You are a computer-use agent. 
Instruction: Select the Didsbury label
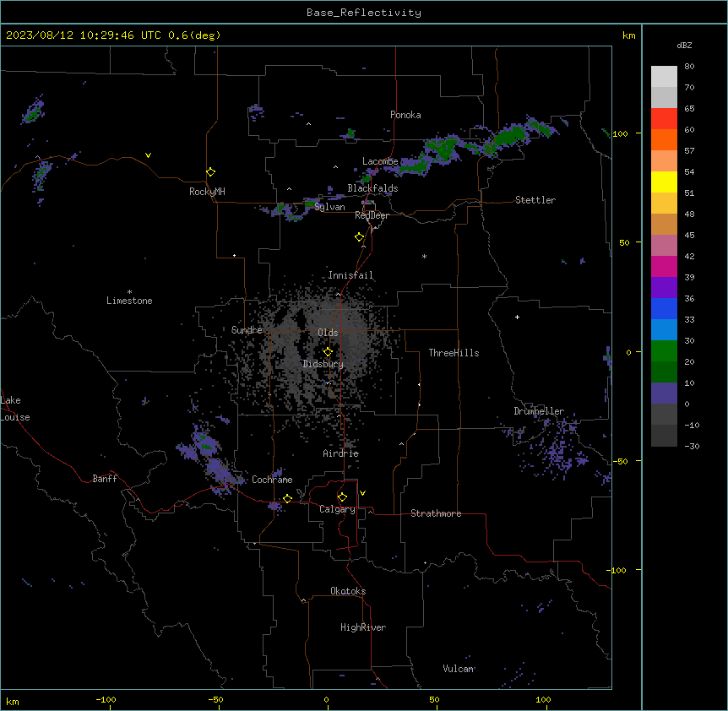click(x=323, y=364)
